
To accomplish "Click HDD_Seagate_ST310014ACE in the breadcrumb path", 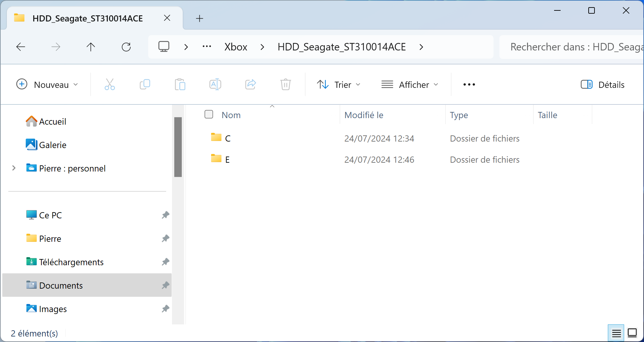I will [342, 47].
